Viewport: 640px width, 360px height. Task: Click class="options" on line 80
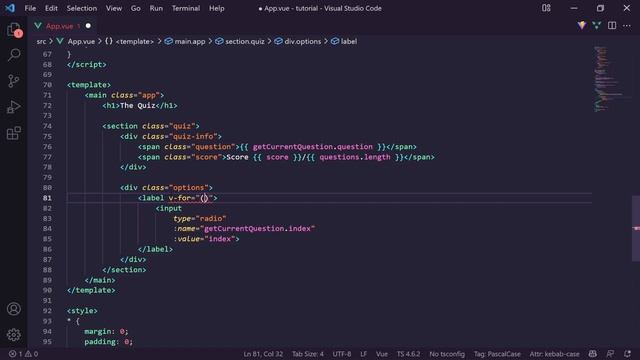coord(176,188)
